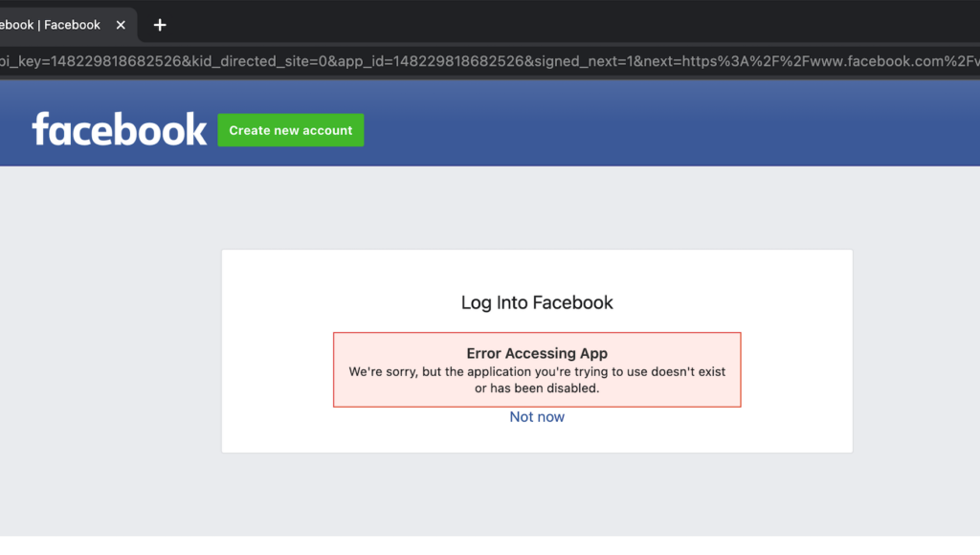
Task: Click the Error Accessing App title
Action: [537, 354]
